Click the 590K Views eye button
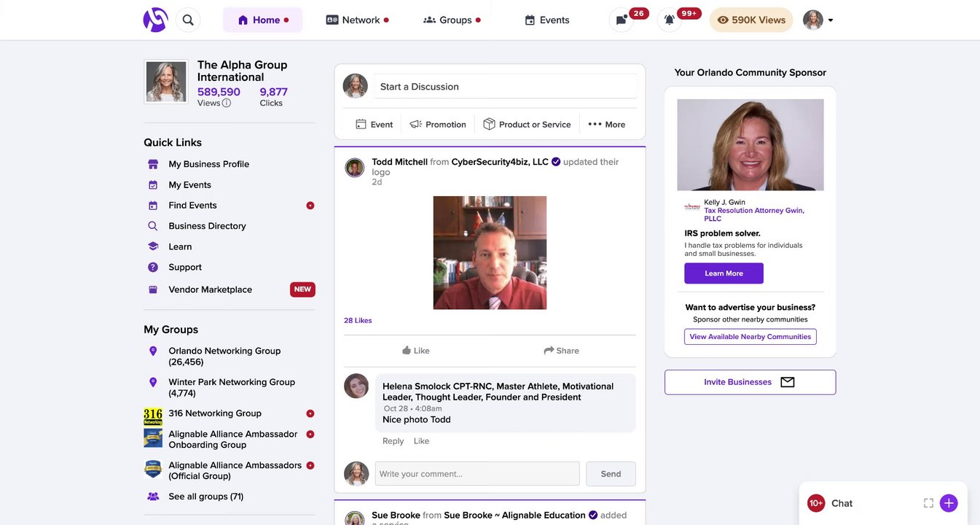This screenshot has width=980, height=525. click(751, 20)
